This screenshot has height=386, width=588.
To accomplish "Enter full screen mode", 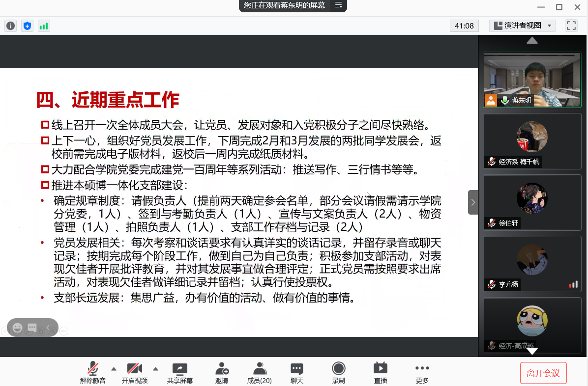I will point(571,26).
